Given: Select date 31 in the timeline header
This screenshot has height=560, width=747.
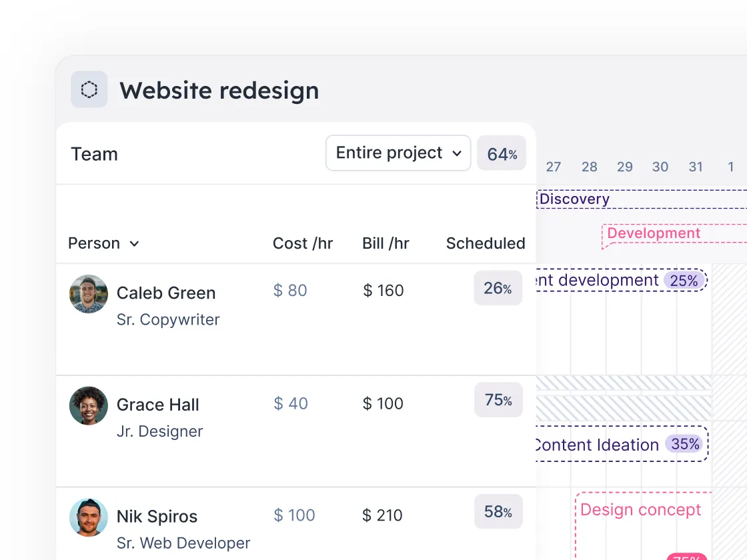Looking at the screenshot, I should pos(696,167).
